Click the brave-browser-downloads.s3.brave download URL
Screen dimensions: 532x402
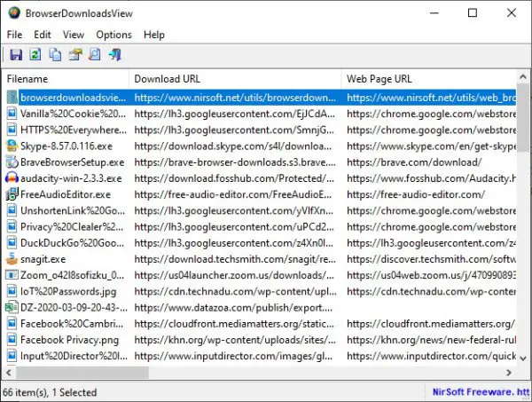[235, 162]
